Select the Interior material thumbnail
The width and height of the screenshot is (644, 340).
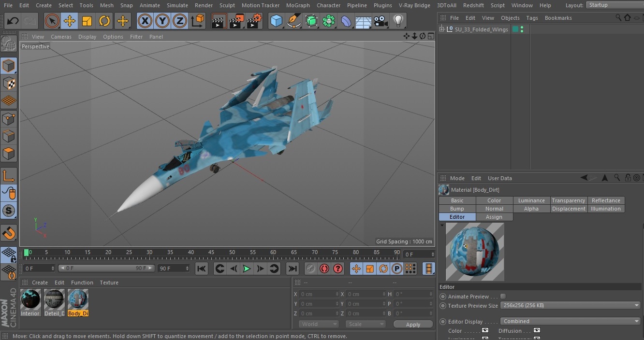[30, 300]
